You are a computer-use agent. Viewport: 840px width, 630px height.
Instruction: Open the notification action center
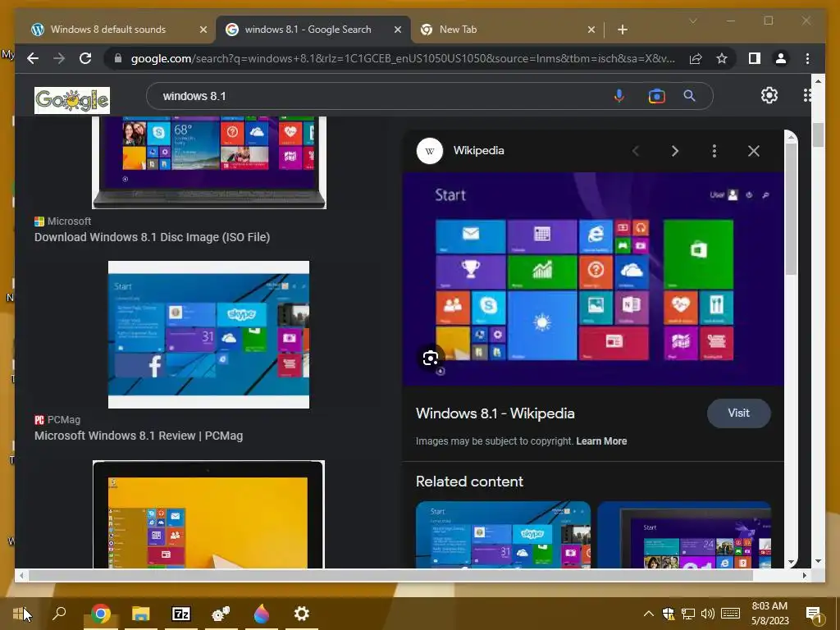point(815,614)
